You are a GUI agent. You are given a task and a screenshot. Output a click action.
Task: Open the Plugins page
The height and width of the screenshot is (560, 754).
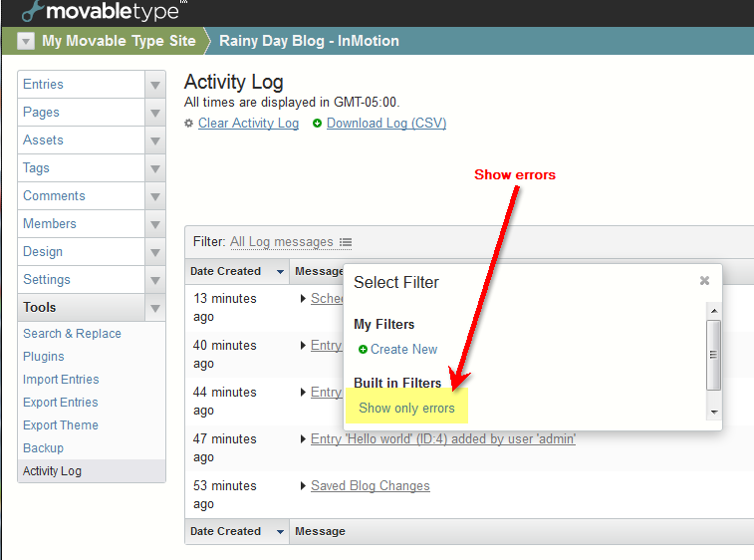point(43,357)
